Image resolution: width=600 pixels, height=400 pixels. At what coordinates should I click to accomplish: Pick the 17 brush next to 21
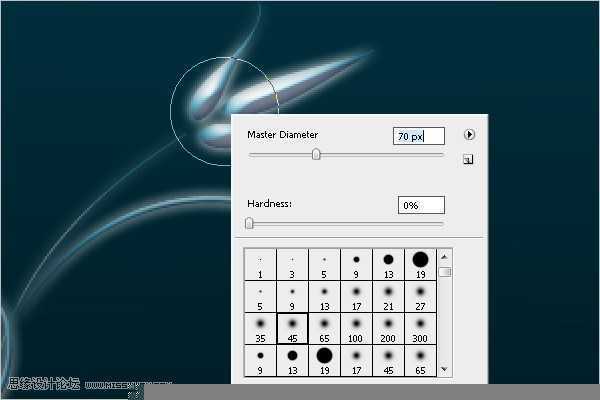click(356, 297)
